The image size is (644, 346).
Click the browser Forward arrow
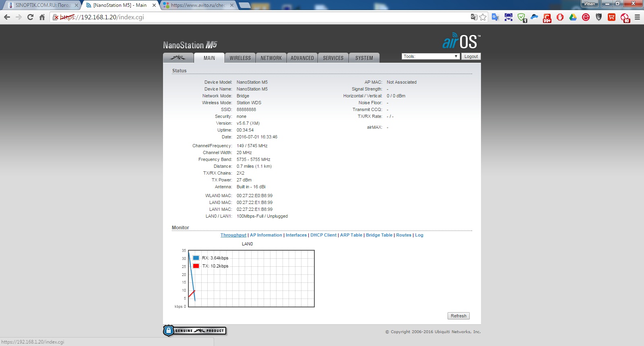19,17
